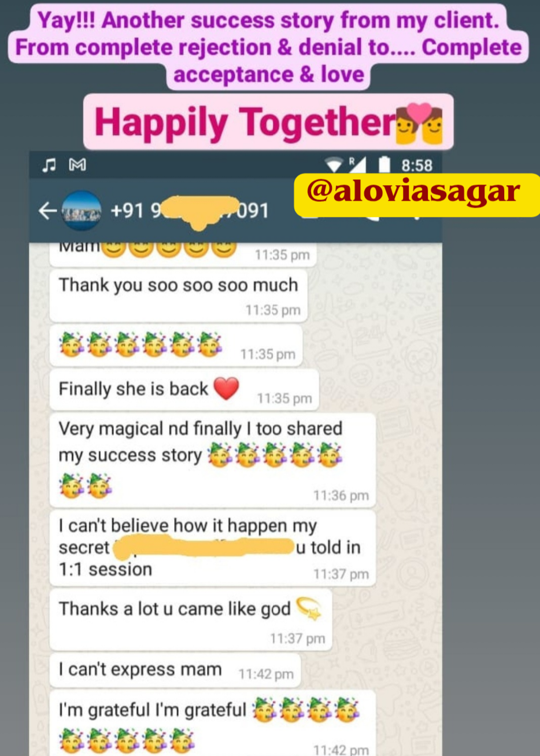This screenshot has width=540, height=756.
Task: Tap the Wi-Fi signal icon
Action: [334, 165]
